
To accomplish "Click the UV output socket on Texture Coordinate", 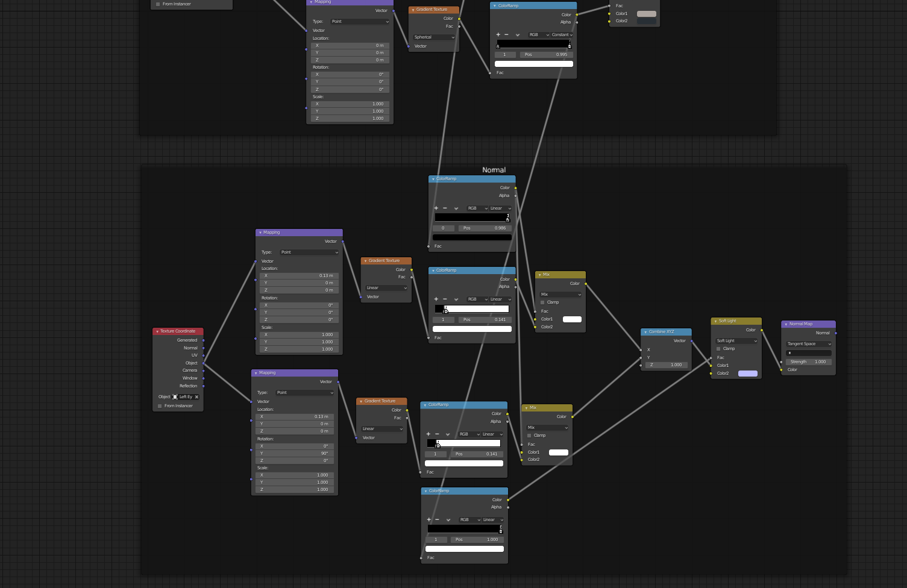I will tap(204, 355).
